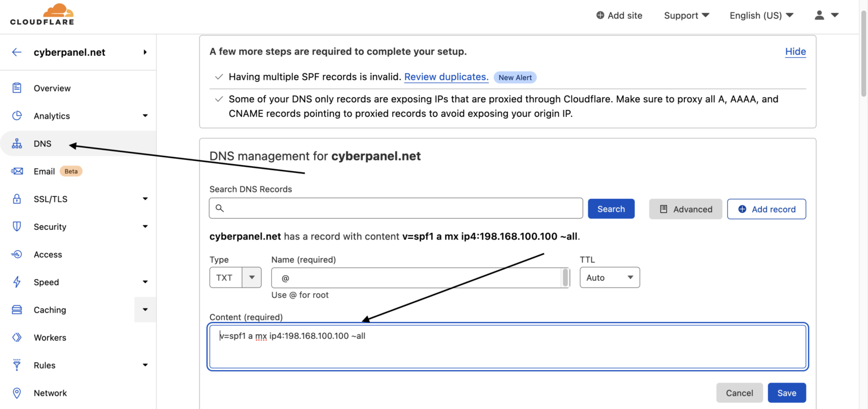Click the back arrow beside cyberpanel.net
868x409 pixels.
coord(17,52)
